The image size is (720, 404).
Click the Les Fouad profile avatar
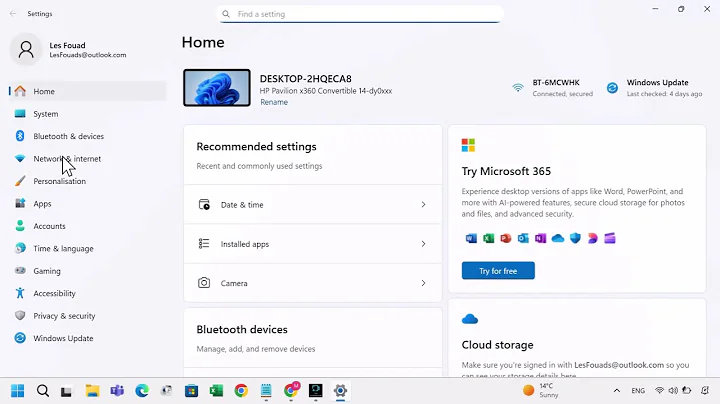(26, 49)
